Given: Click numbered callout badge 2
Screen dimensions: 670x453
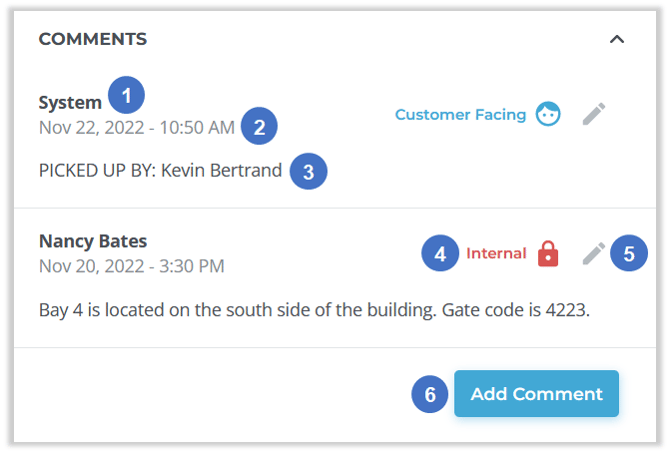Looking at the screenshot, I should click(x=259, y=127).
